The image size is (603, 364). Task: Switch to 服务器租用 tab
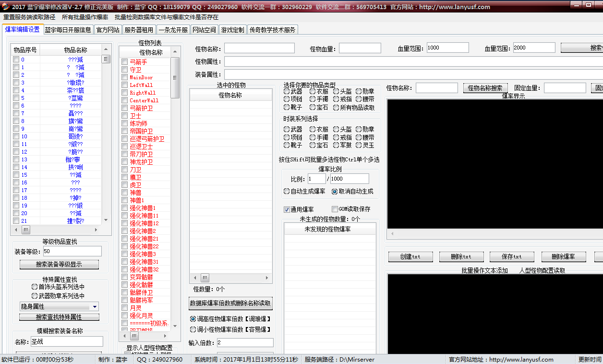[x=139, y=30]
